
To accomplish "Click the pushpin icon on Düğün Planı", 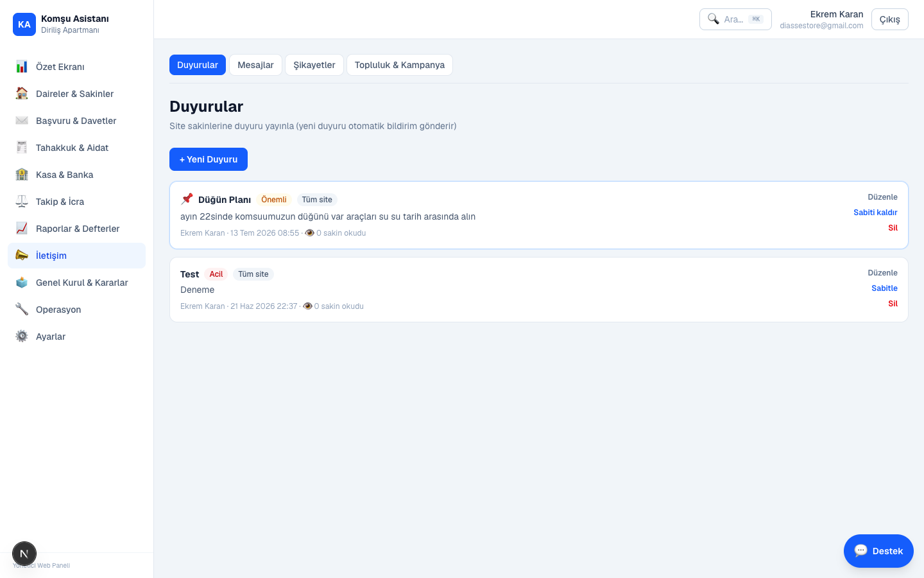I will point(187,199).
